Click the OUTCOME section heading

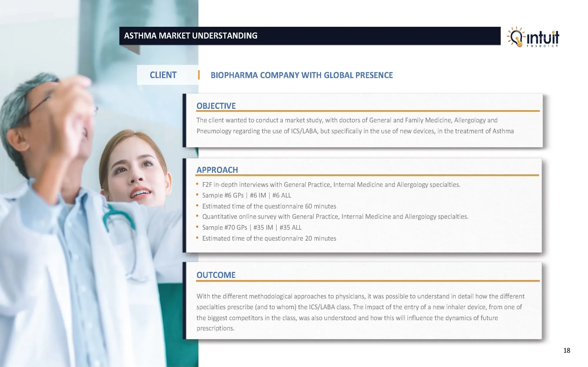coord(216,275)
